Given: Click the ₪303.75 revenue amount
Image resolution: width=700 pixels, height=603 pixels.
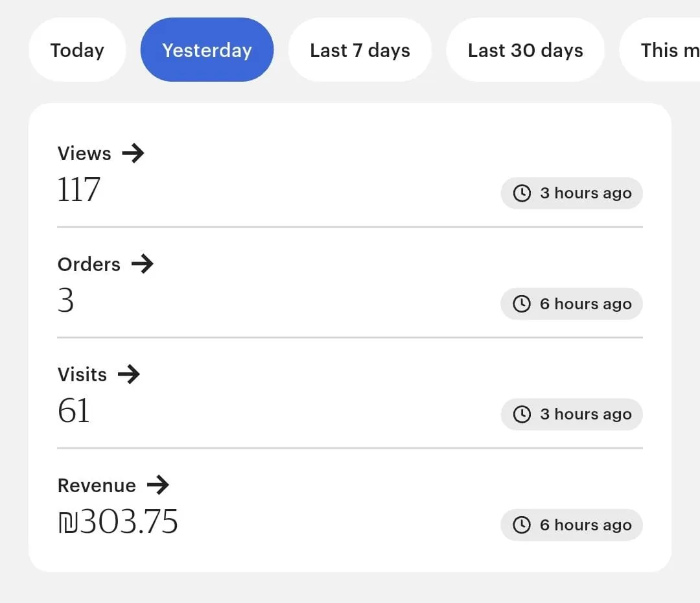Looking at the screenshot, I should [x=118, y=522].
